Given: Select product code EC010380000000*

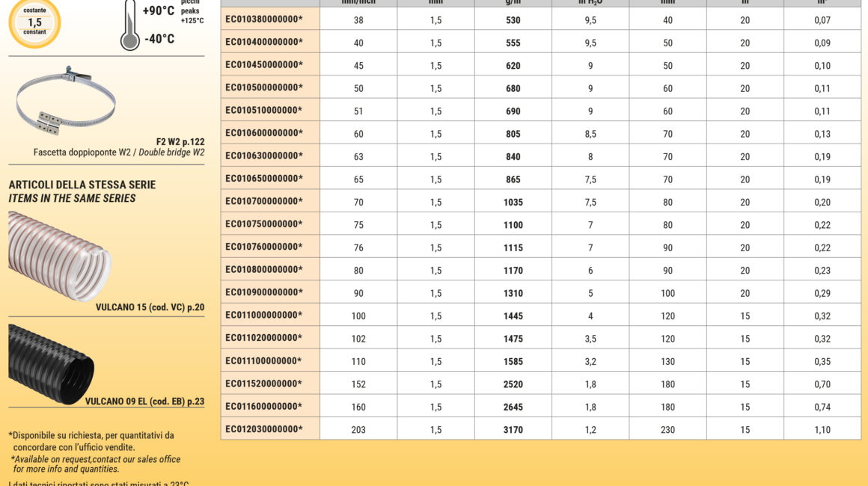Looking at the screenshot, I should point(264,20).
